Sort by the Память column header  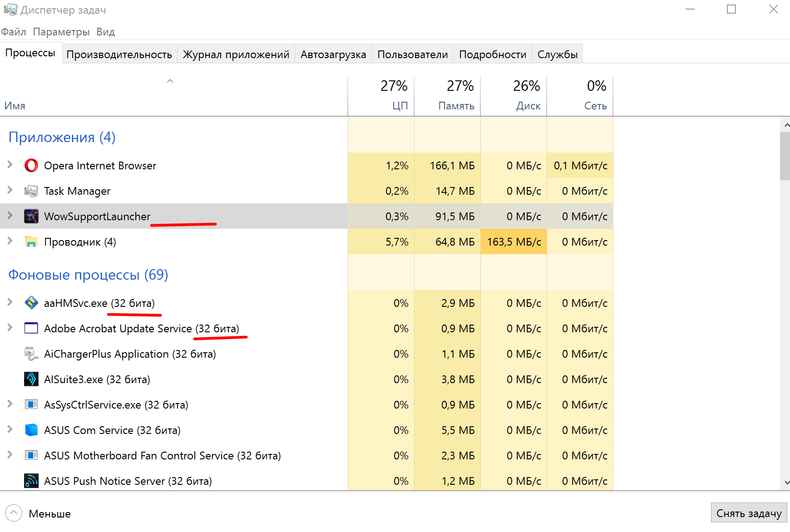click(x=447, y=96)
